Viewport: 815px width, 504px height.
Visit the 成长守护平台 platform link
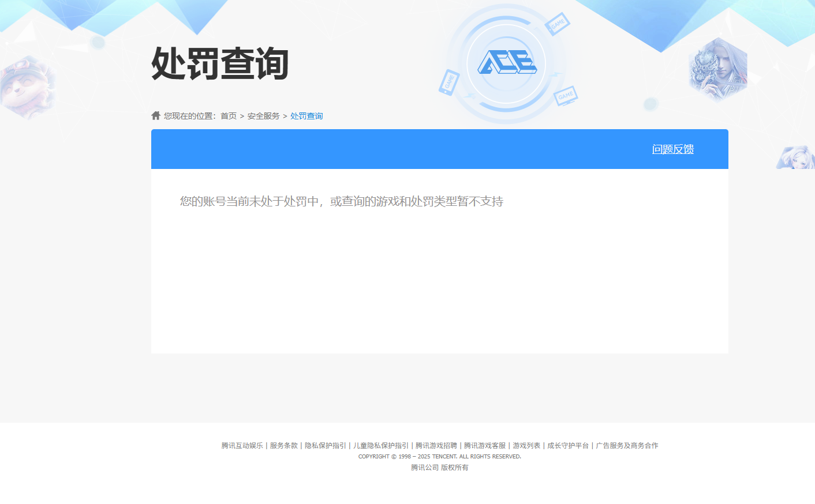tap(568, 445)
